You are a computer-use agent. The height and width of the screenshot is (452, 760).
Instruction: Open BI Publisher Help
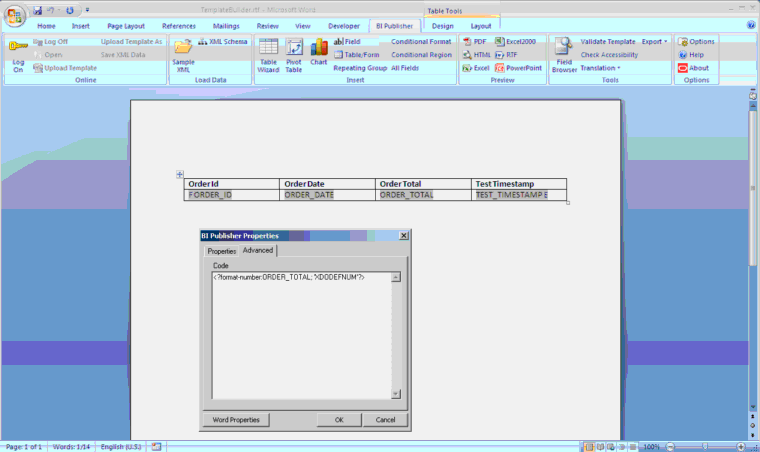point(691,55)
